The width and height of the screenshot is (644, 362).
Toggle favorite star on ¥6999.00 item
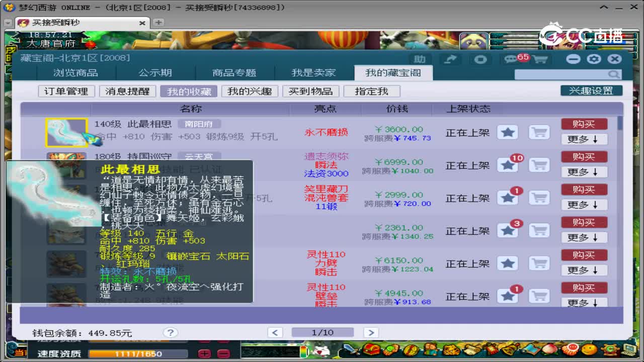pos(508,165)
